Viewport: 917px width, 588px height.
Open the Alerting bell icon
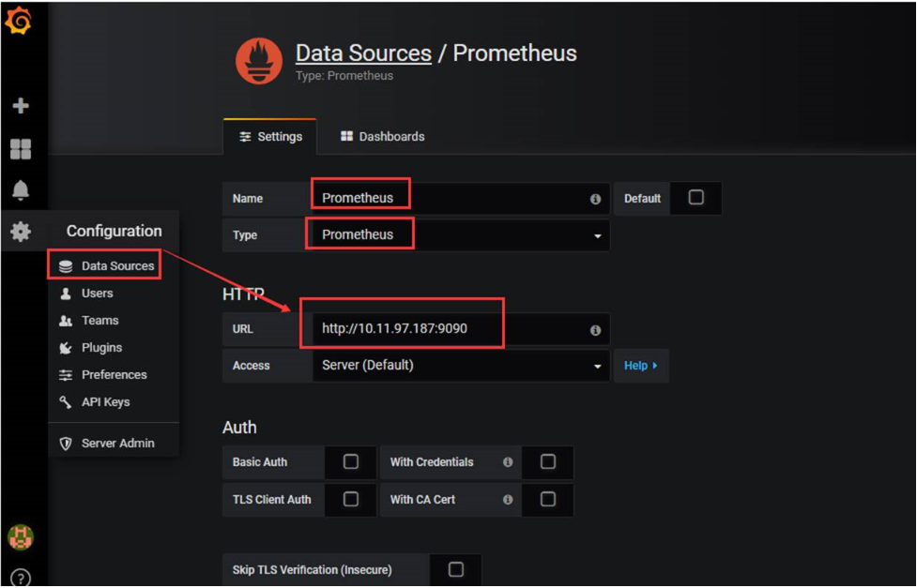click(x=20, y=190)
